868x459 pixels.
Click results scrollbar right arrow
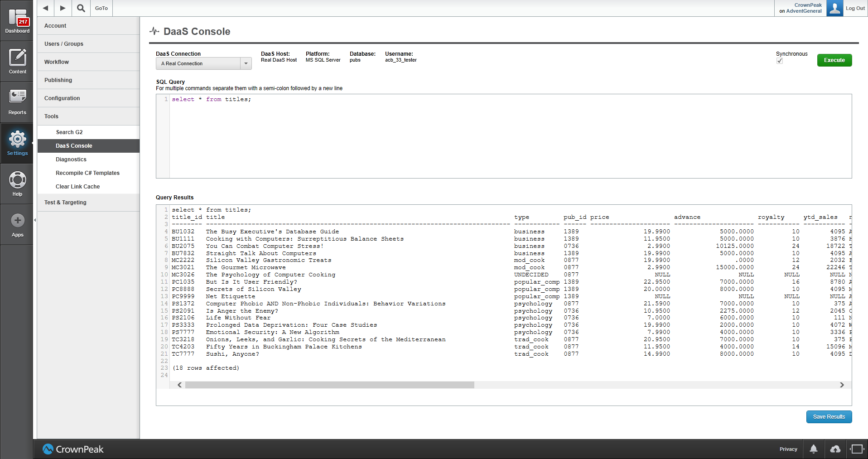842,385
